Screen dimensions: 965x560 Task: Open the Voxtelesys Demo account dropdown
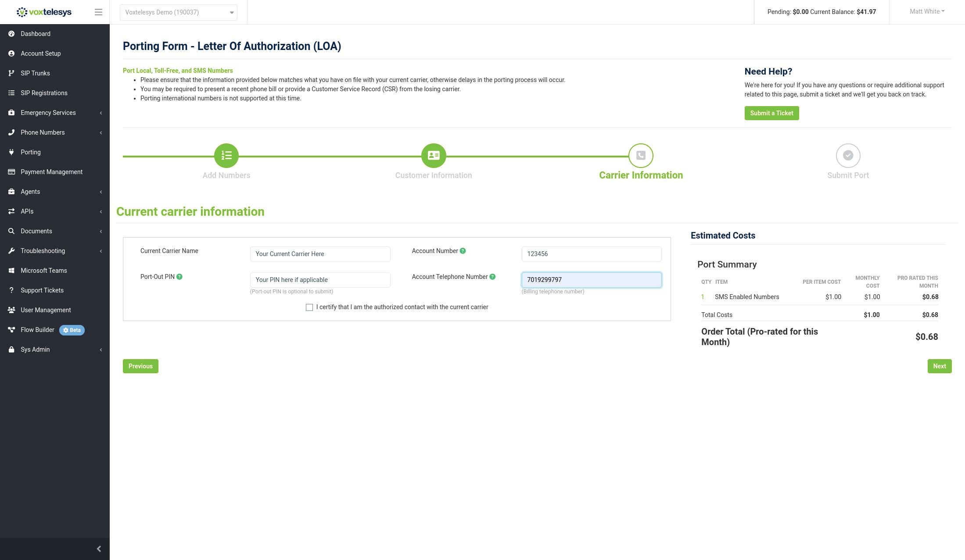tap(179, 12)
